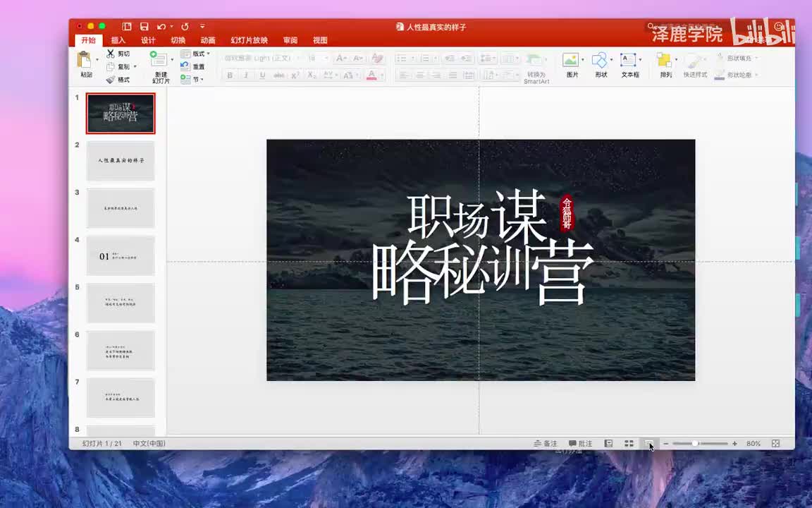
Task: Click the Format painter (格式) brush icon
Action: coord(110,79)
